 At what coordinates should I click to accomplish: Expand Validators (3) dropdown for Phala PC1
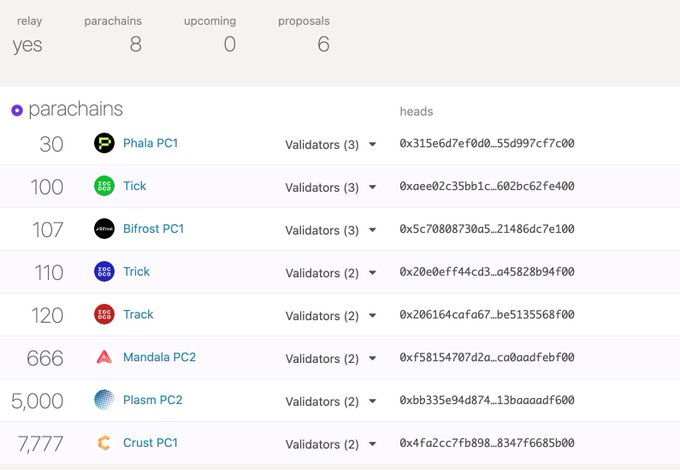(330, 144)
